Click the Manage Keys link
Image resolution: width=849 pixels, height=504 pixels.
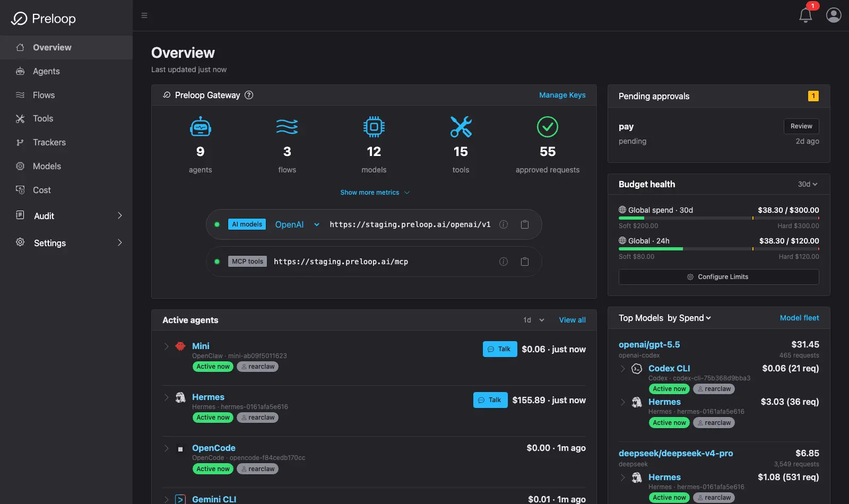point(562,95)
